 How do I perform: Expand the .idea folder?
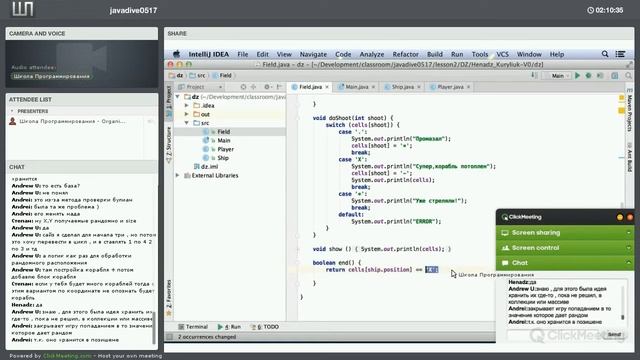tap(187, 105)
